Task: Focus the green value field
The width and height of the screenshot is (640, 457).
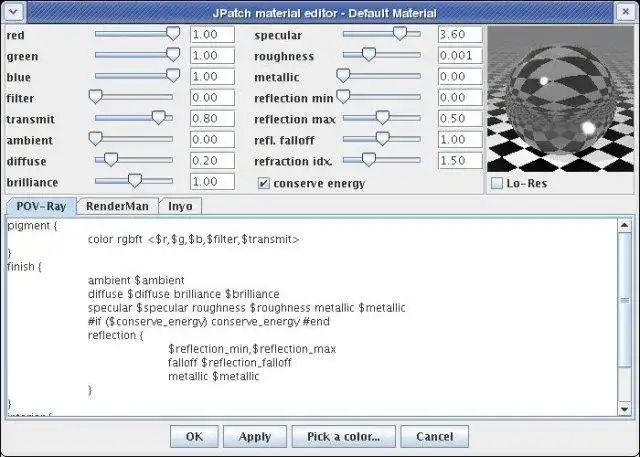Action: [x=212, y=55]
